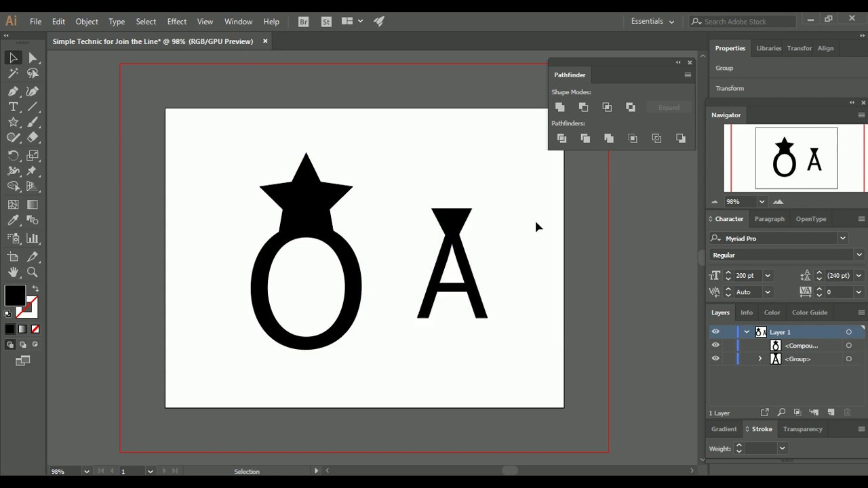868x488 pixels.
Task: Choose the Blend tool
Action: coord(33,220)
